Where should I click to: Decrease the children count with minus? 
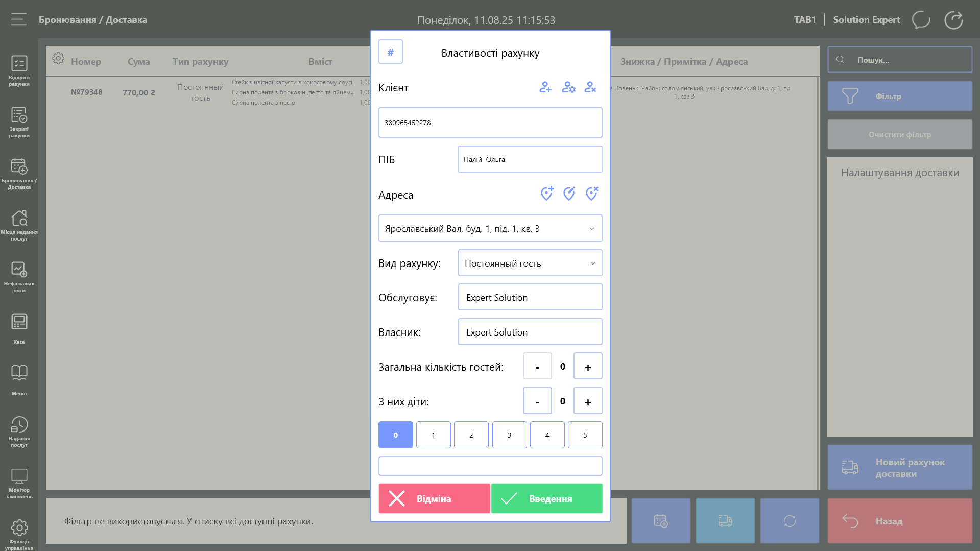pyautogui.click(x=537, y=401)
